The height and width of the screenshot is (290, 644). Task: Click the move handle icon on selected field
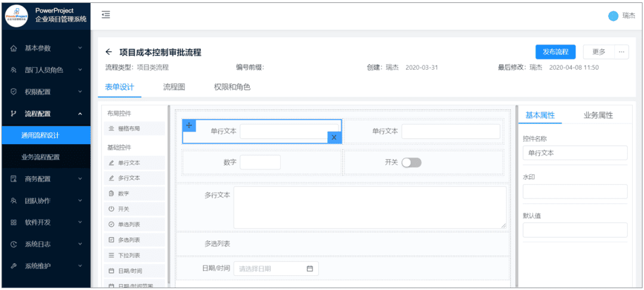[x=189, y=126]
